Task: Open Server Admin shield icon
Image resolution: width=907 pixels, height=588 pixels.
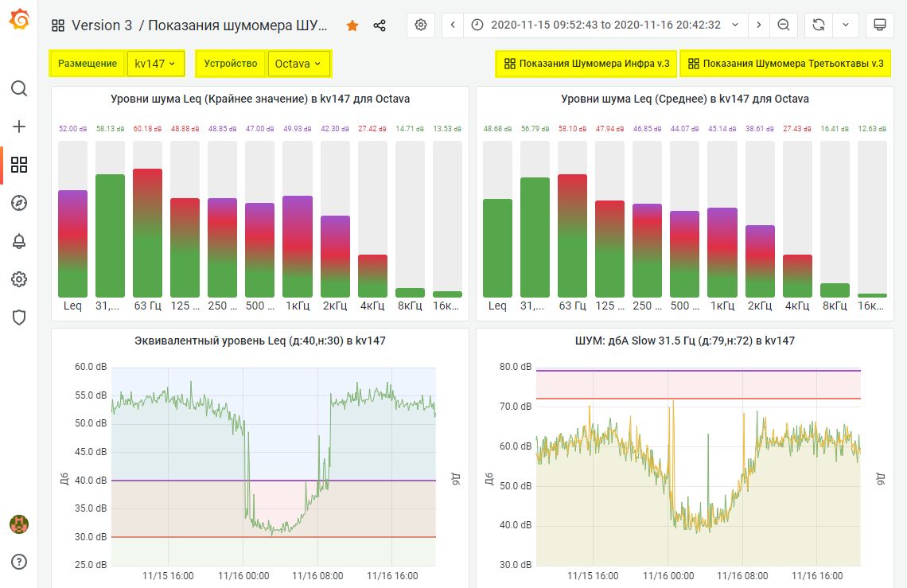Action: (x=19, y=317)
